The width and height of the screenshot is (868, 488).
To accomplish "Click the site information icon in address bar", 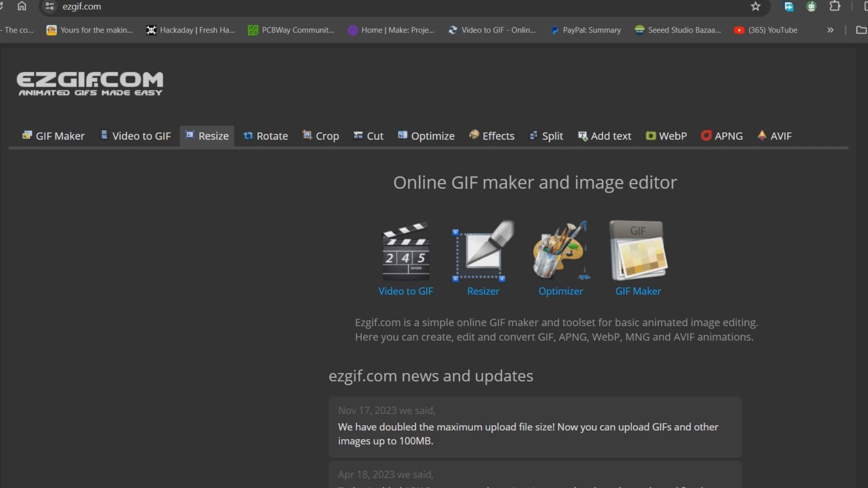I will [50, 6].
